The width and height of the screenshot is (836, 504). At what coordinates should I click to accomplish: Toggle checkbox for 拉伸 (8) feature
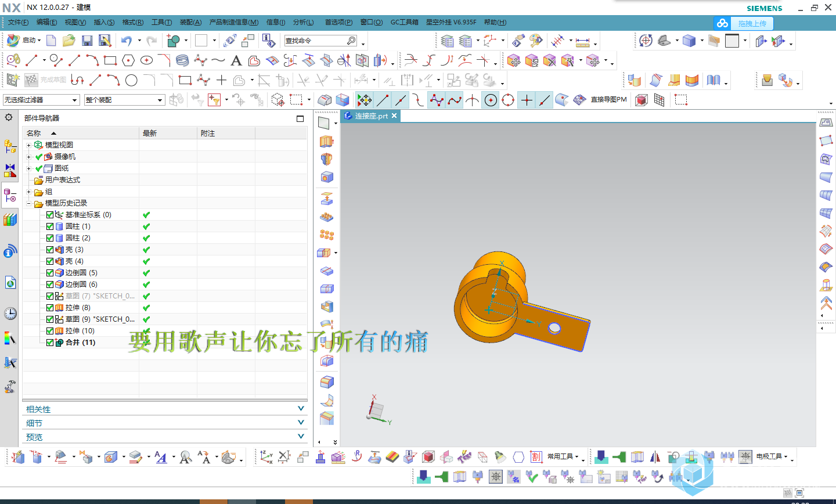50,308
